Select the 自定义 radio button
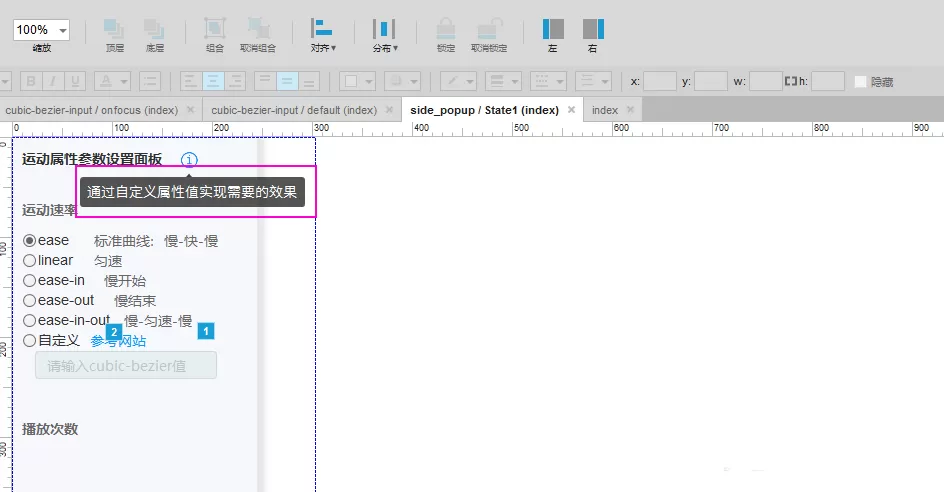Screen dimensions: 944x492 tap(30, 341)
